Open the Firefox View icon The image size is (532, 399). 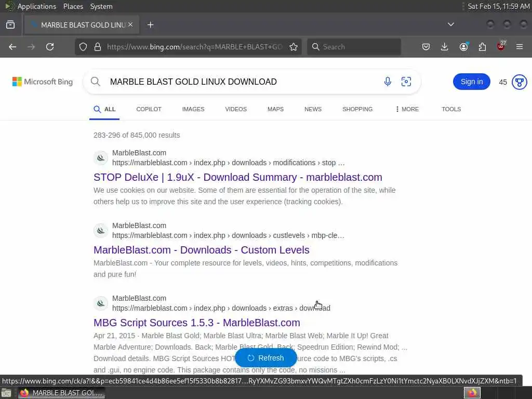point(10,25)
